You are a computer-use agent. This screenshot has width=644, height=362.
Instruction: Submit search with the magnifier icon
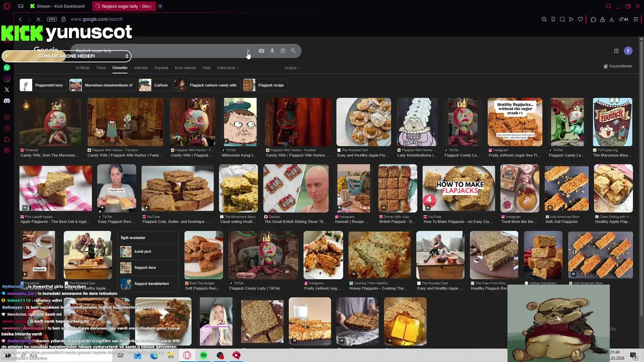(x=293, y=51)
